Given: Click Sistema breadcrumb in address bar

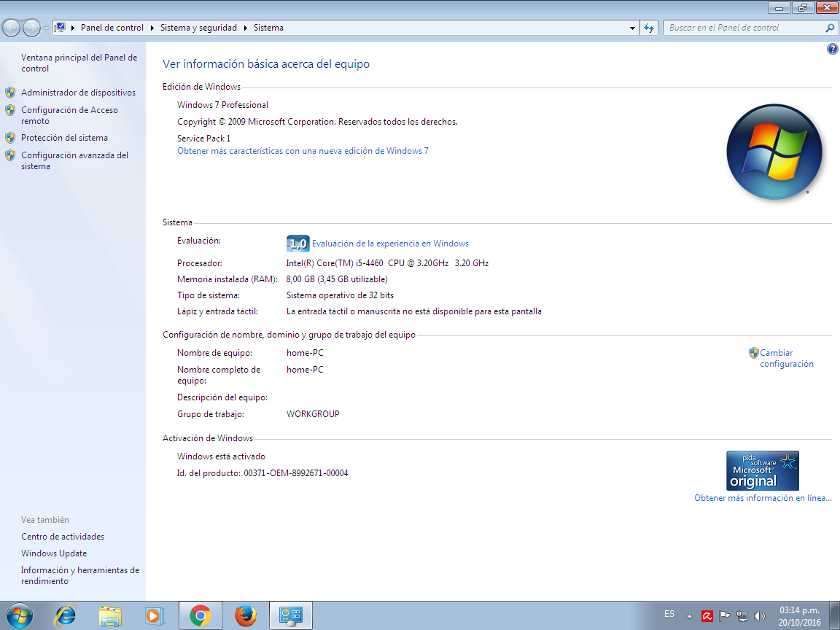Looking at the screenshot, I should 268,28.
